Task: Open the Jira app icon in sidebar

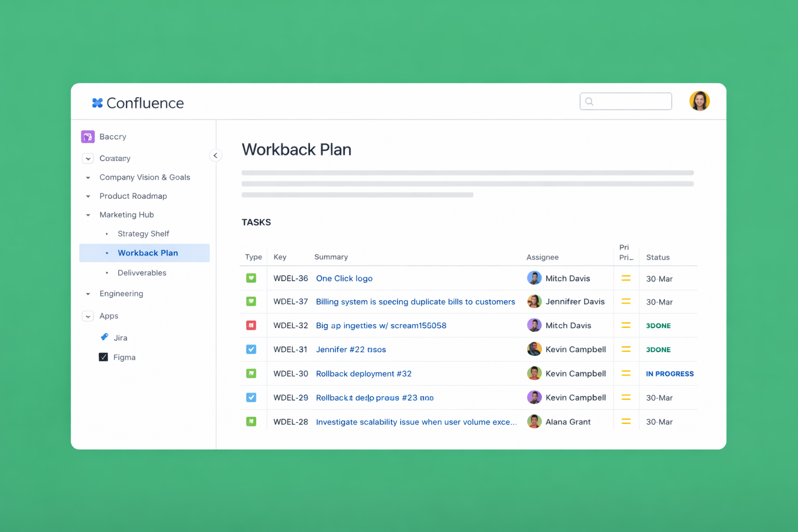Action: tap(105, 337)
